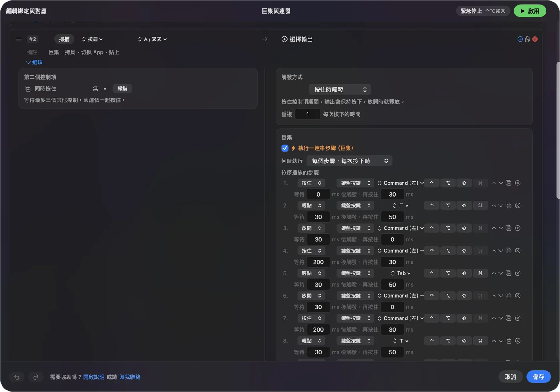Delete macro step 8
The image size is (560, 392).
[518, 341]
